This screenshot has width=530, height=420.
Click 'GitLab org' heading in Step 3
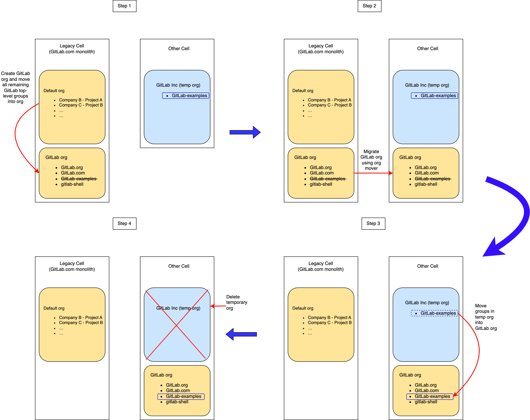tap(410, 375)
